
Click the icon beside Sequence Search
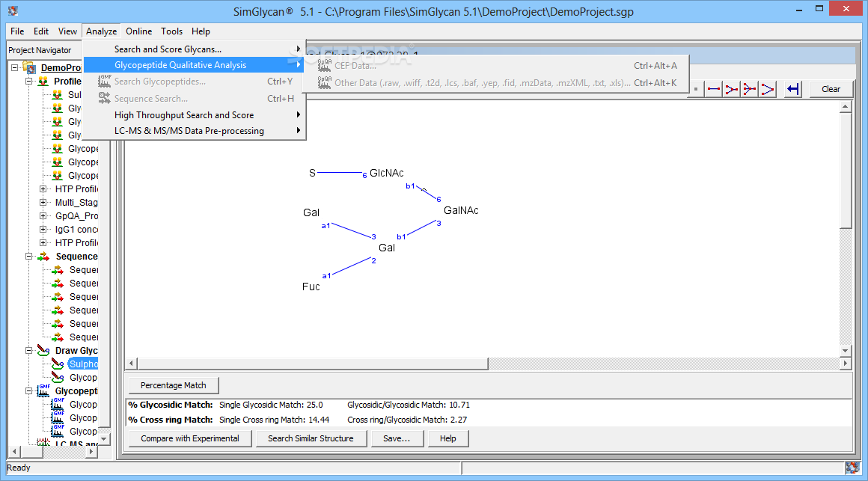104,98
